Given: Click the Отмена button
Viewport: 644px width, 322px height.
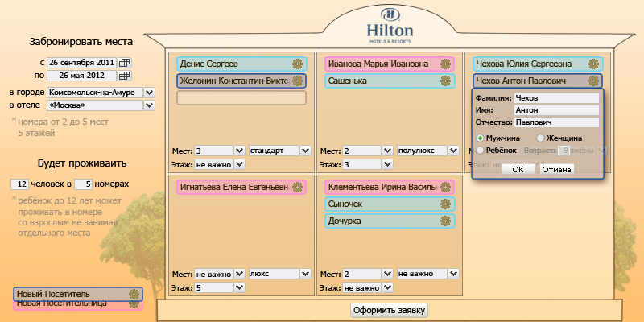Looking at the screenshot, I should pyautogui.click(x=555, y=170).
